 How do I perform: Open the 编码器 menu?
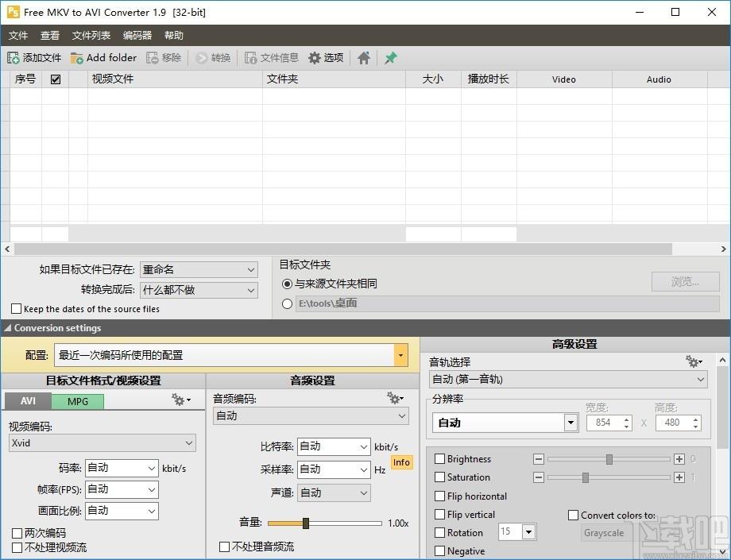[x=137, y=36]
